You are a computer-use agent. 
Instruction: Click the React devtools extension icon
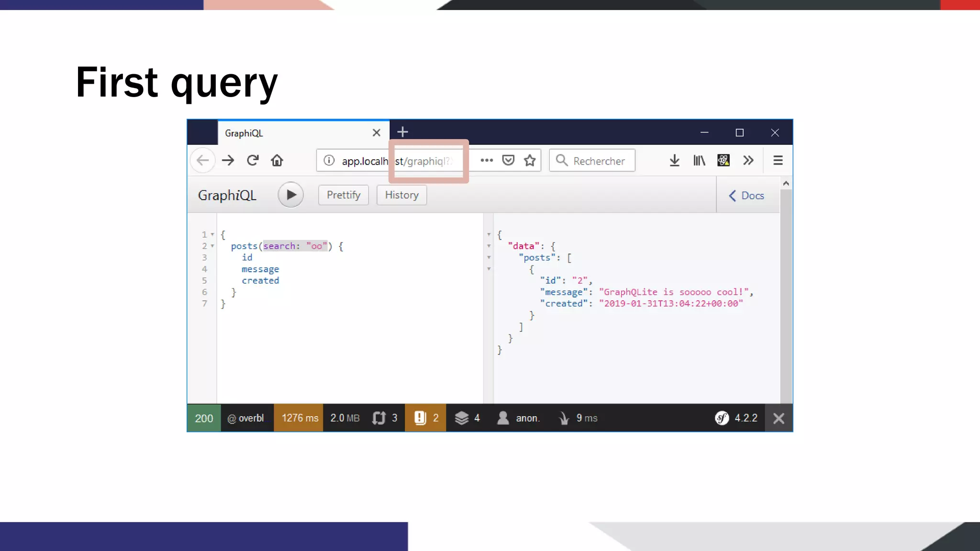click(724, 160)
